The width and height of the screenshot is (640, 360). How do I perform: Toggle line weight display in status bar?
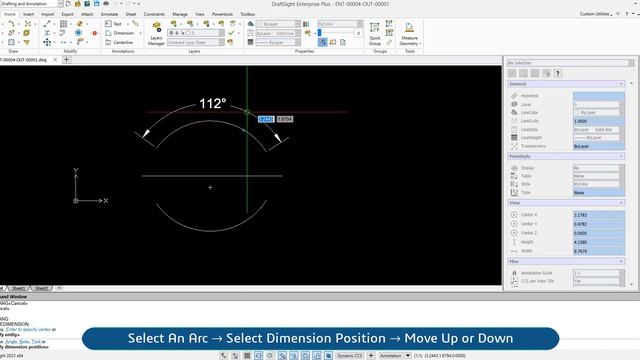(305, 356)
